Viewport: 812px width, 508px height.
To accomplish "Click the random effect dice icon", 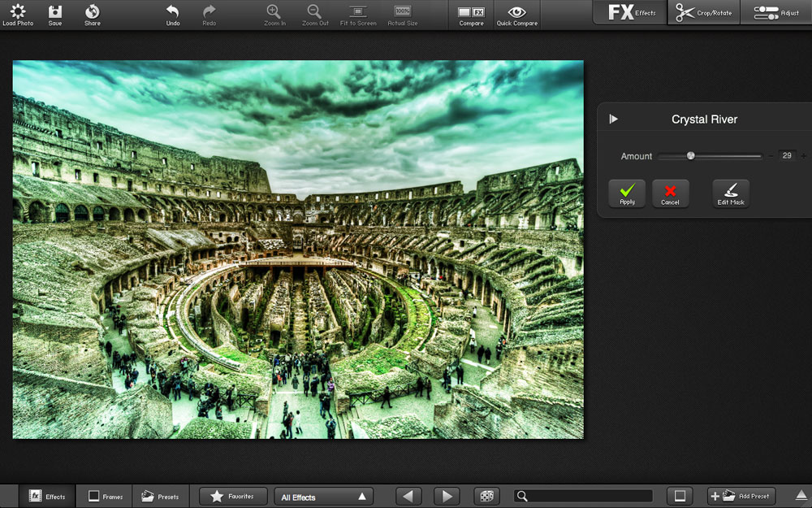I will pos(486,496).
